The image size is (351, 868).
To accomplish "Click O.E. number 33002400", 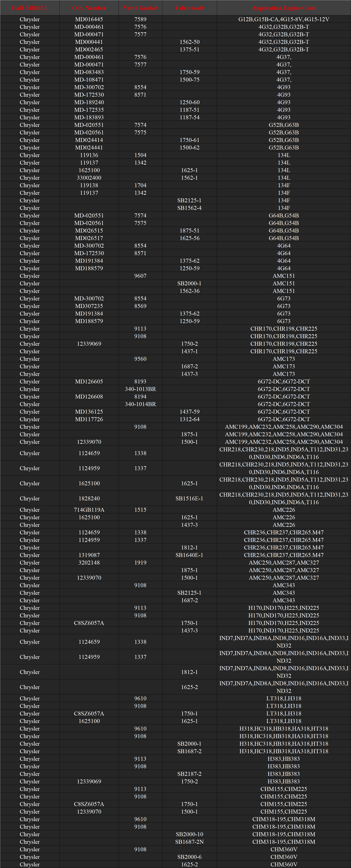I will [89, 178].
